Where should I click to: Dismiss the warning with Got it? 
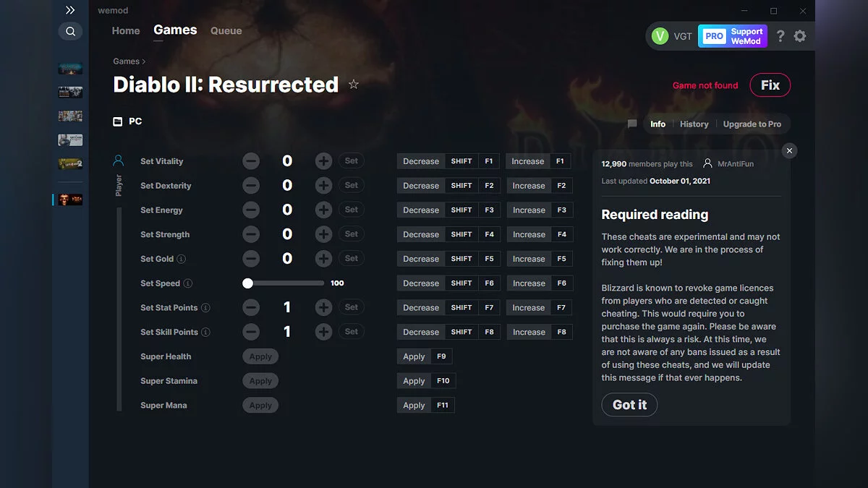coord(629,405)
